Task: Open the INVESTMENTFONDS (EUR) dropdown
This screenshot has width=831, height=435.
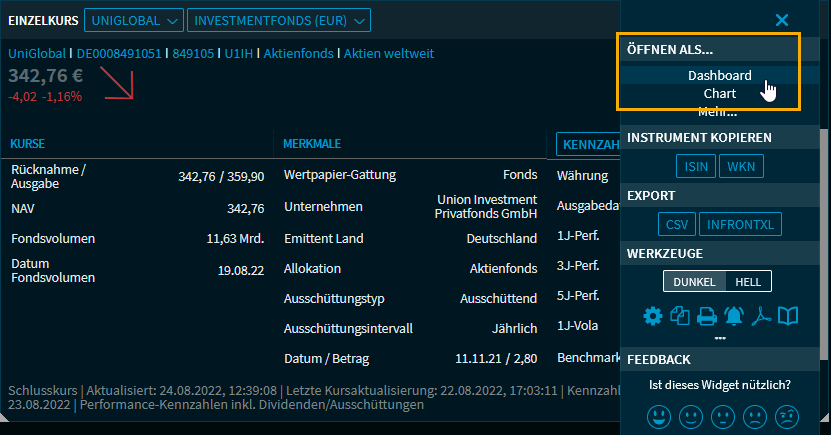Action: (x=278, y=20)
